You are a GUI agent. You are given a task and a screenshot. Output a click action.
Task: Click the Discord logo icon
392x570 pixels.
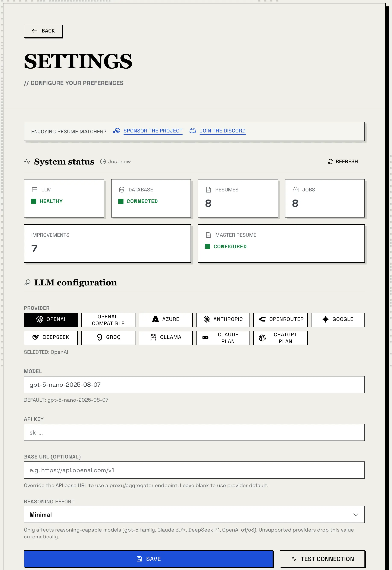point(193,131)
